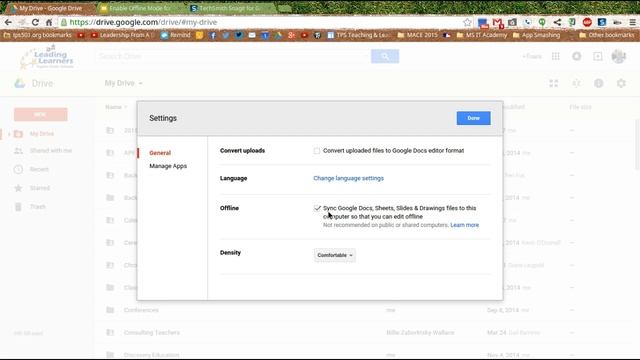This screenshot has height=360, width=640.
Task: Enable converting uploaded files to Docs format
Action: tap(317, 151)
